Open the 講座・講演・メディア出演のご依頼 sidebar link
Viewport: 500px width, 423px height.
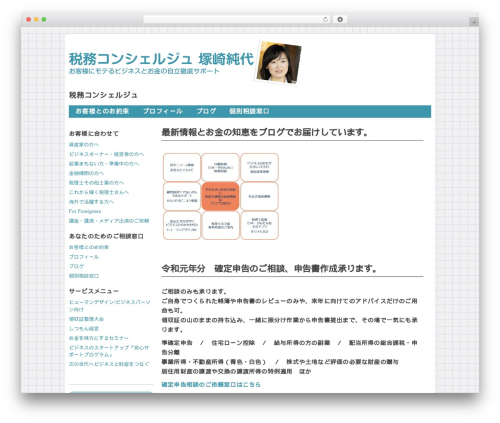[109, 221]
